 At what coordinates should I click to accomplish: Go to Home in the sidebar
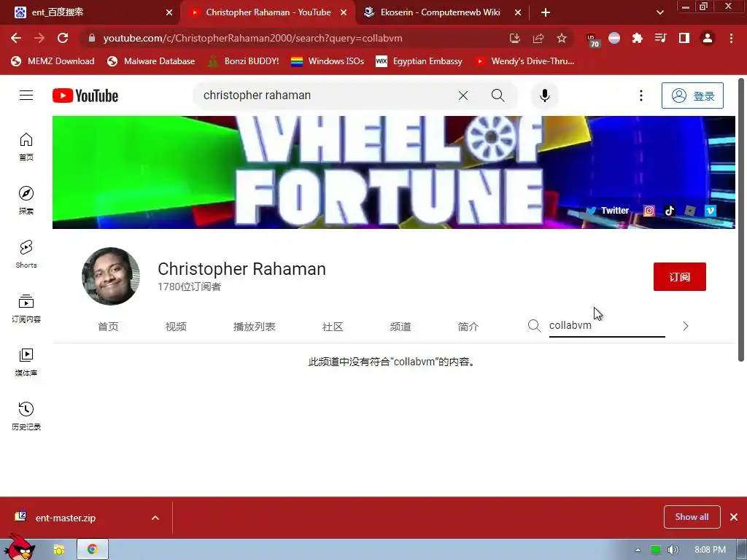26,147
